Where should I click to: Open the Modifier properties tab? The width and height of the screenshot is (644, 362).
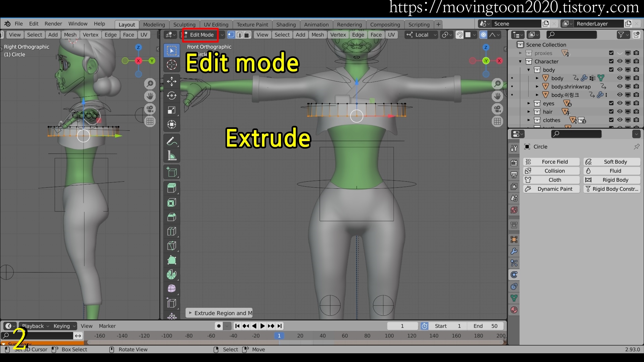pyautogui.click(x=514, y=251)
